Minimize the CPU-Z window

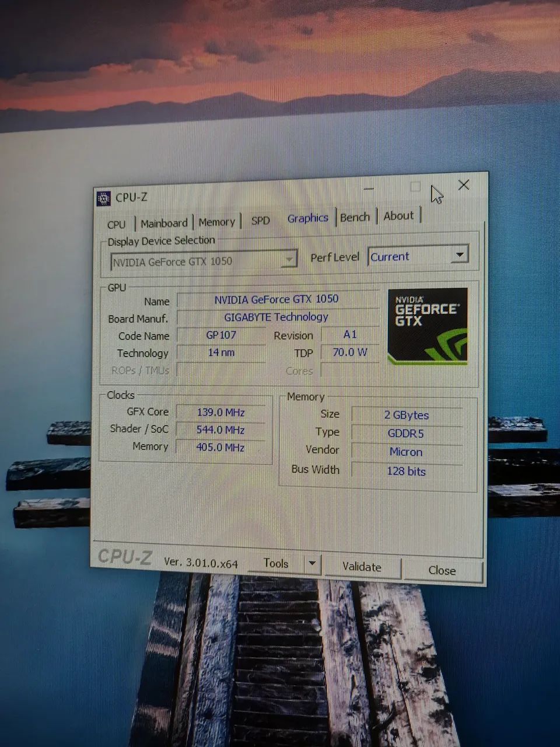369,189
